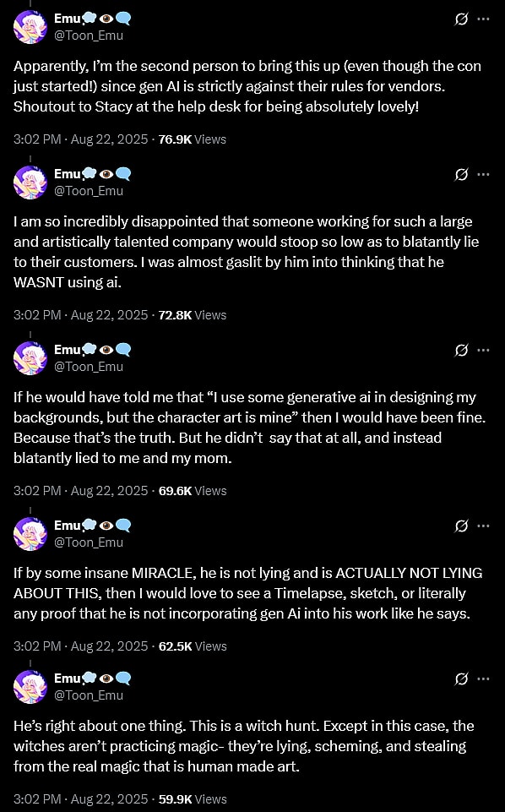Open Emu's profile avatar on the first tweet
Screen dimensions: 505x812
(30, 26)
